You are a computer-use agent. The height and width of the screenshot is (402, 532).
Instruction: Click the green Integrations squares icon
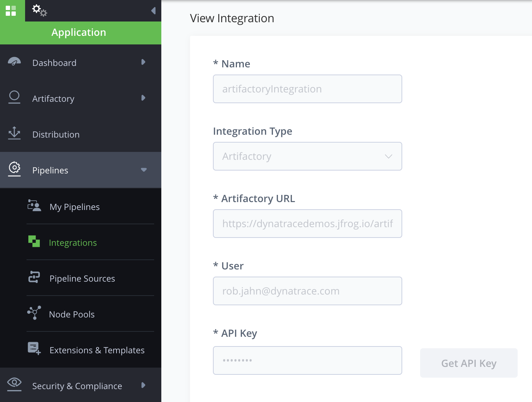click(x=34, y=241)
